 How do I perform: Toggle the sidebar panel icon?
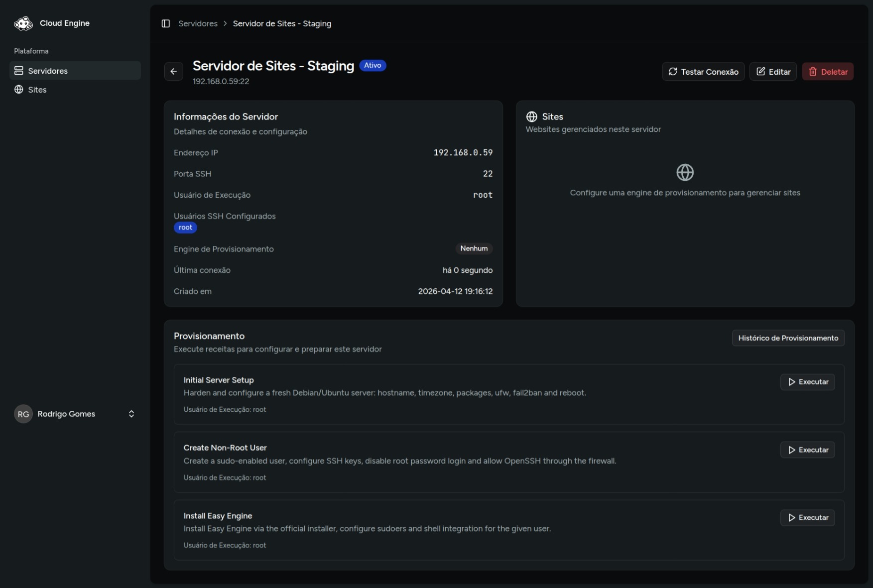tap(166, 23)
